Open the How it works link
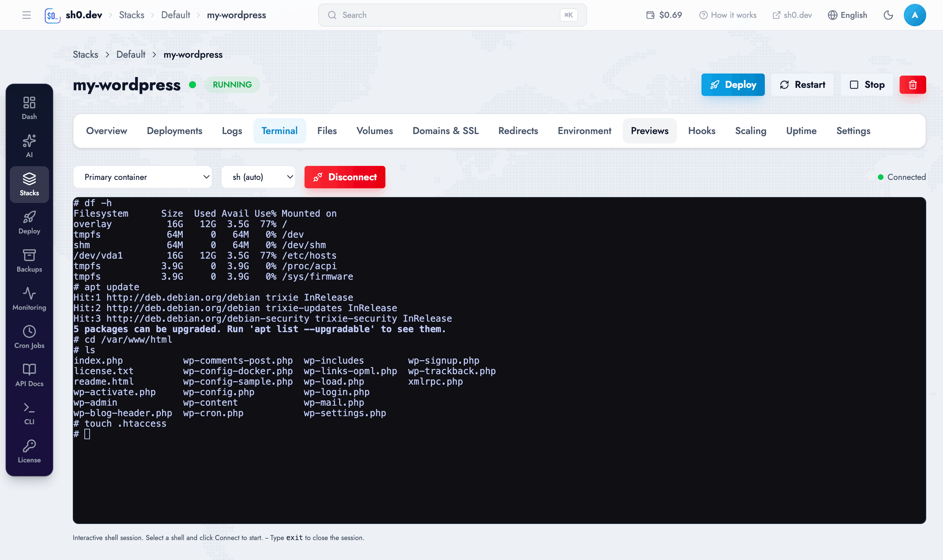 (x=727, y=15)
